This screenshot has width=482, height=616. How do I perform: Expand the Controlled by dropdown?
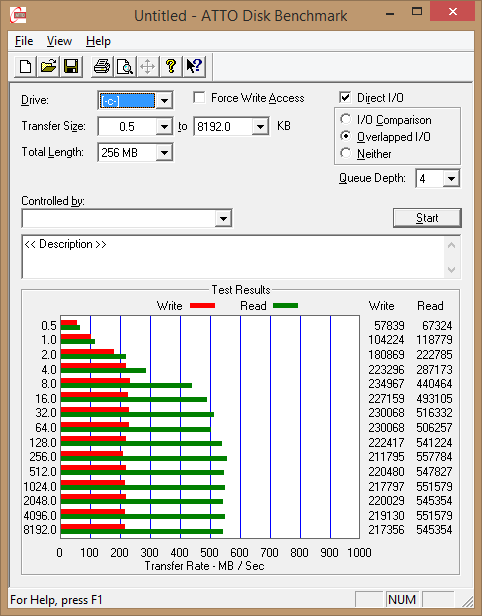click(x=223, y=218)
